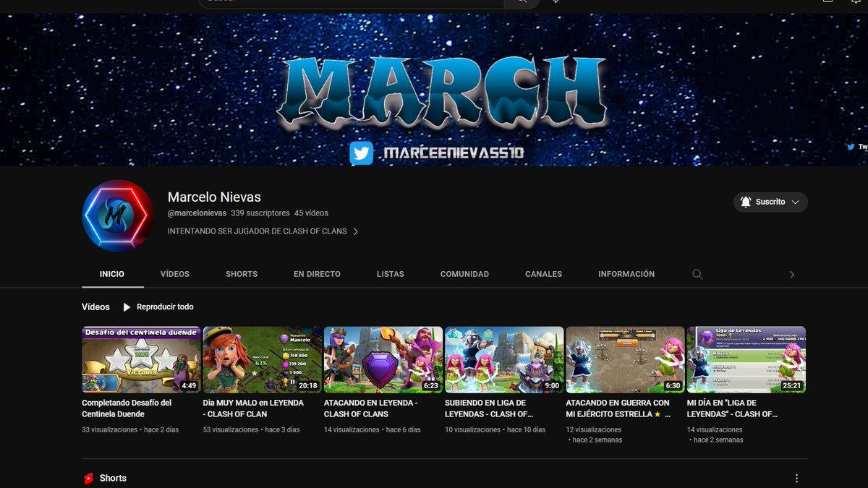View the INFORMACIÓN tab

pos(626,274)
